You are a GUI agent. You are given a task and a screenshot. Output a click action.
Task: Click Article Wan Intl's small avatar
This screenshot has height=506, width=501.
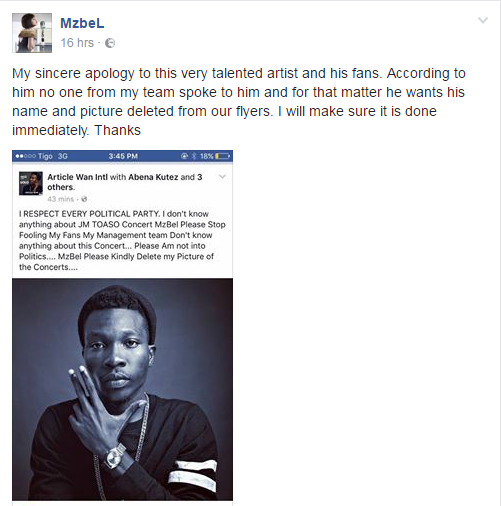point(31,183)
